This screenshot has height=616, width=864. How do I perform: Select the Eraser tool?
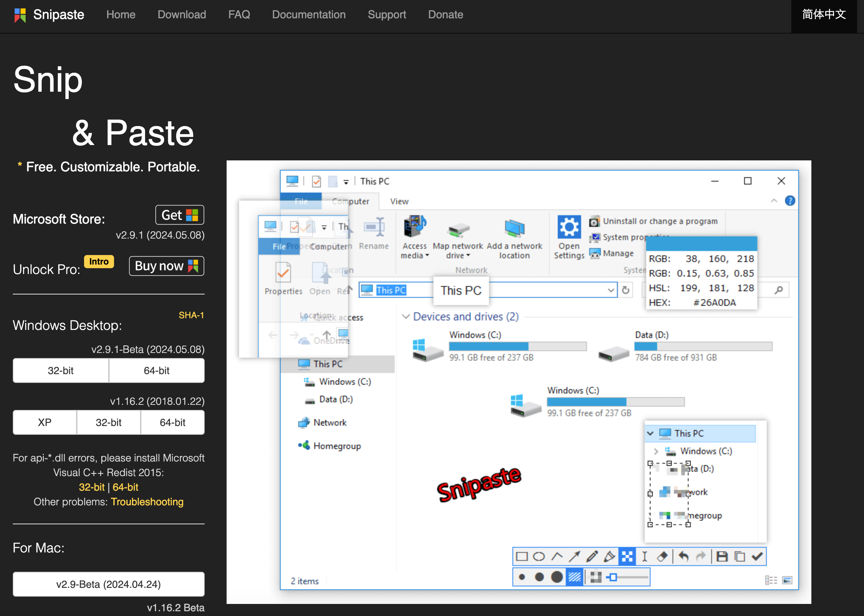[662, 556]
